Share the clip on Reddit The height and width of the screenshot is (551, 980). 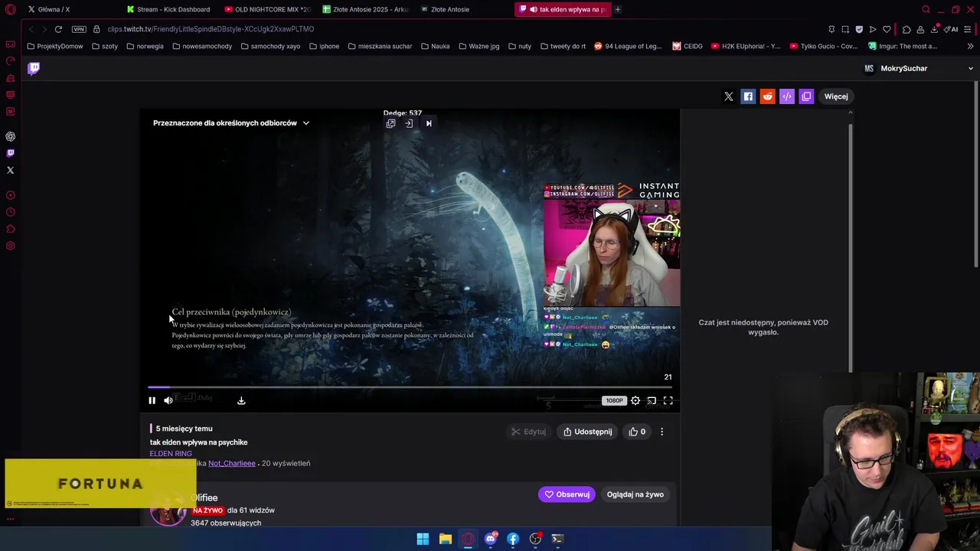point(767,96)
